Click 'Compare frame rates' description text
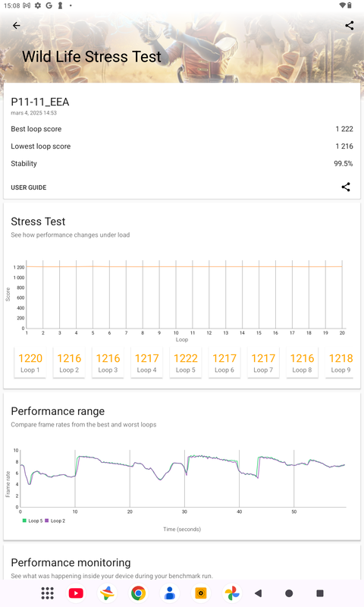This screenshot has width=364, height=607. (83, 425)
